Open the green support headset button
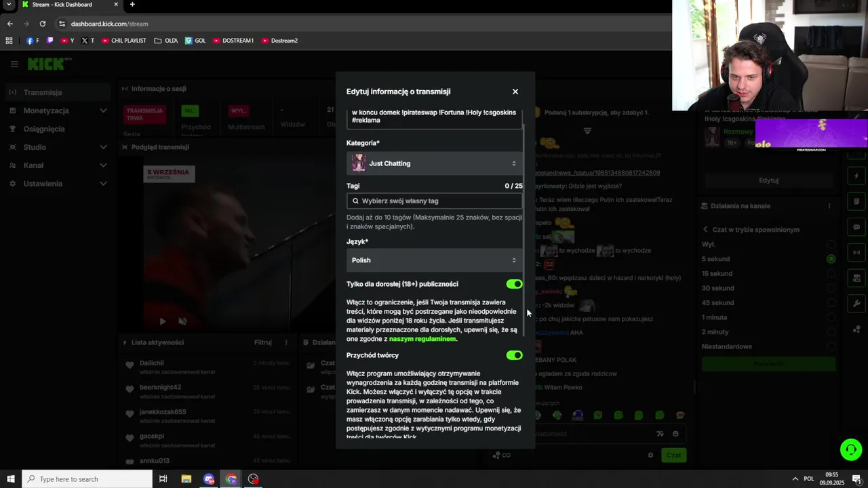 [x=850, y=449]
